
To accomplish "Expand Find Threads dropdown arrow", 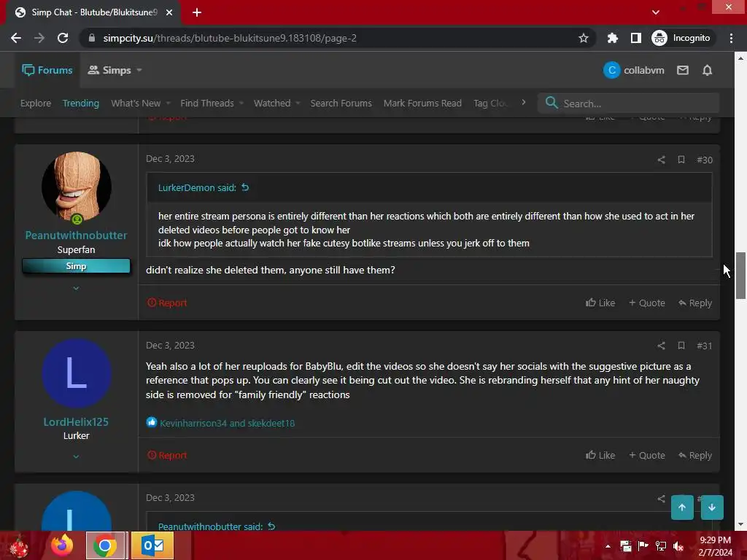I will pos(241,104).
